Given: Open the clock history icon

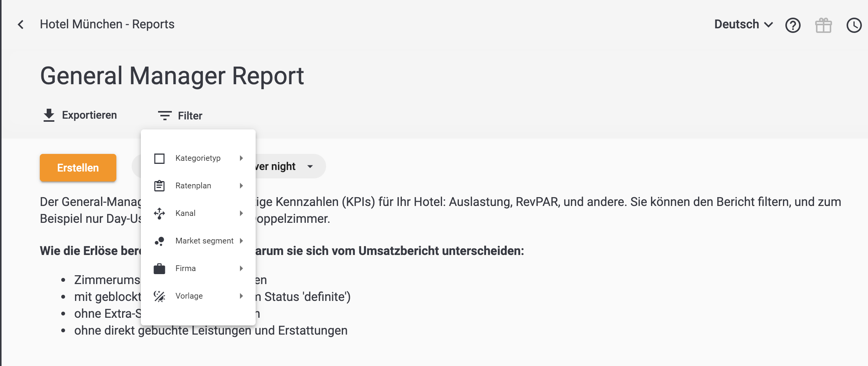Looking at the screenshot, I should [854, 25].
